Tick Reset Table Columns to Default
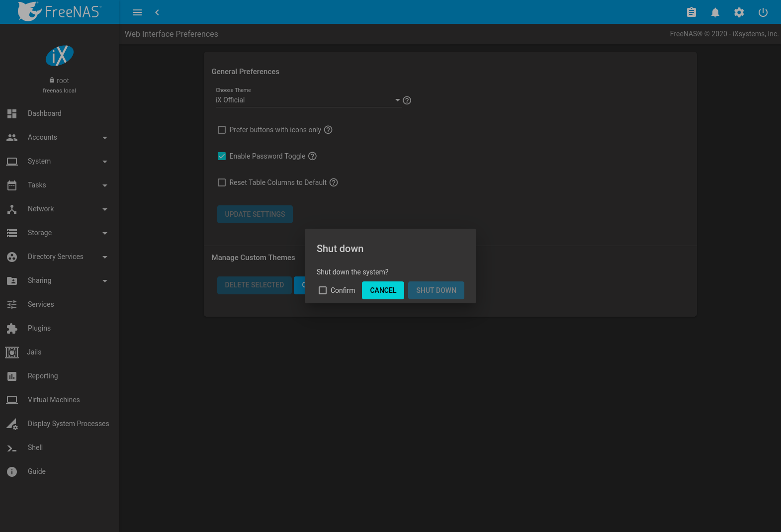The image size is (781, 532). [x=222, y=182]
